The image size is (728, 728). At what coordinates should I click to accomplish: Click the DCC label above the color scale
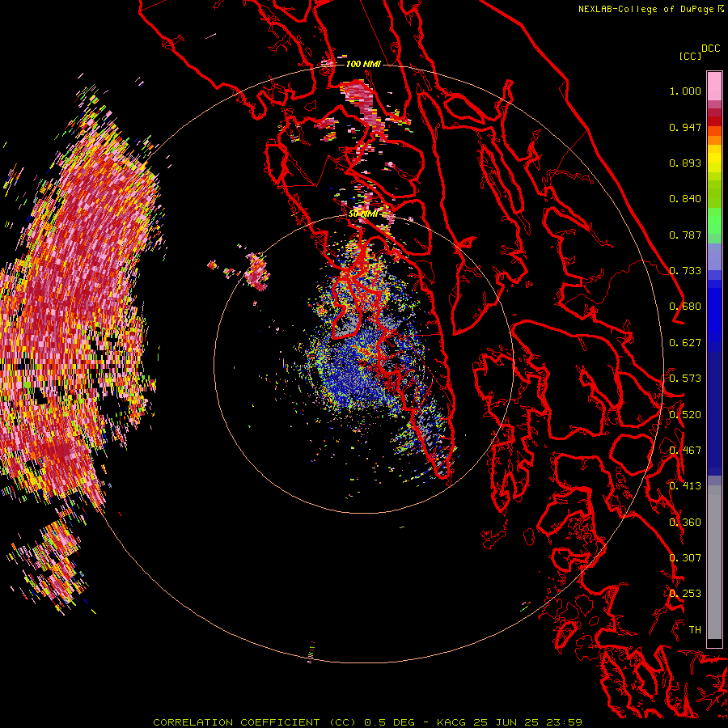coord(710,49)
